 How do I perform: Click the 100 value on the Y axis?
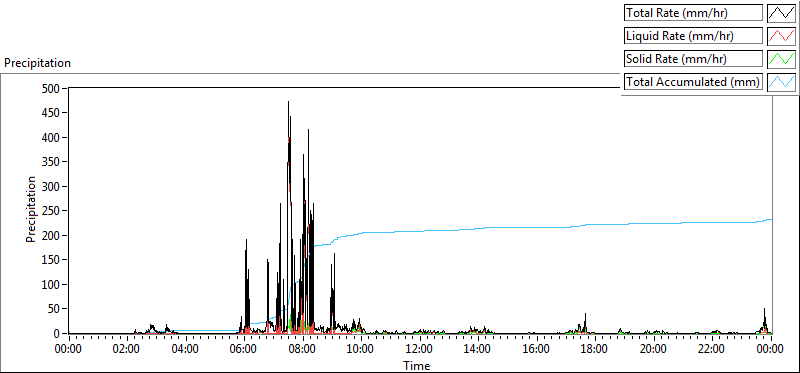51,284
